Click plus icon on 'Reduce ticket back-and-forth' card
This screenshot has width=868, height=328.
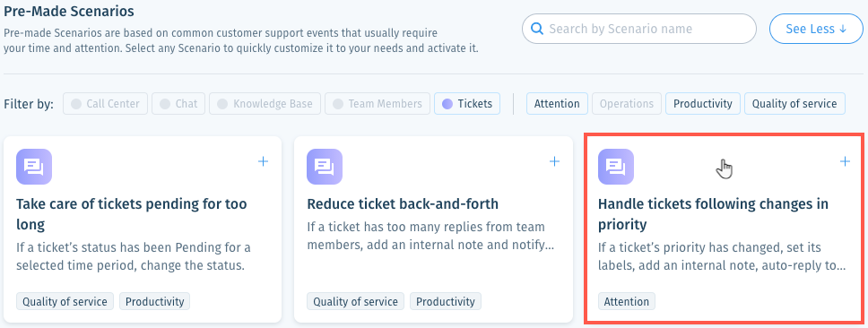[x=554, y=161]
